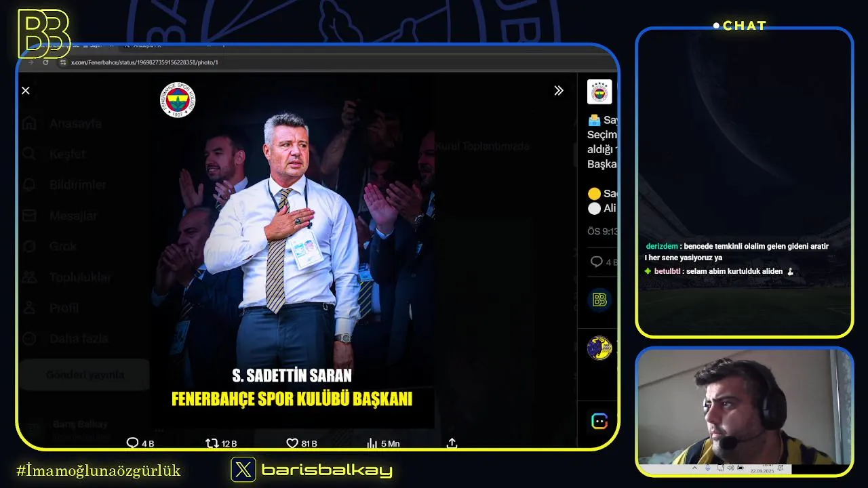Viewport: 868px width, 488px height.
Task: Click the #İmamoğlunaözgürlük hashtag text
Action: (98, 470)
